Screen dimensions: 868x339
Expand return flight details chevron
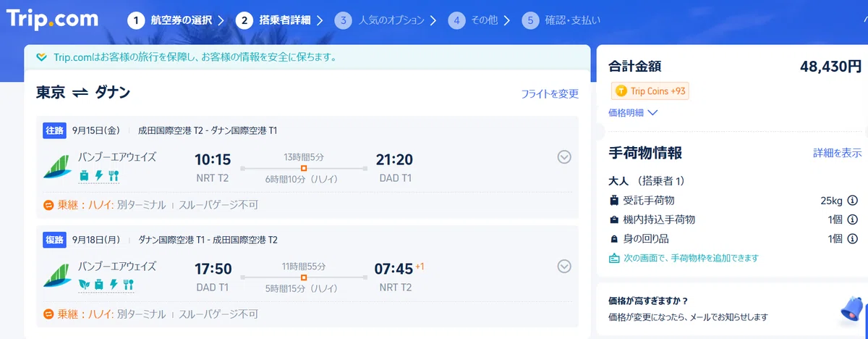[x=565, y=267]
